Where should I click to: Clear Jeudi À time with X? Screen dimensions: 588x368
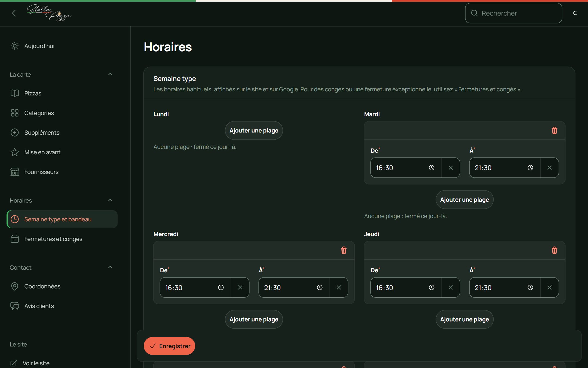click(549, 287)
